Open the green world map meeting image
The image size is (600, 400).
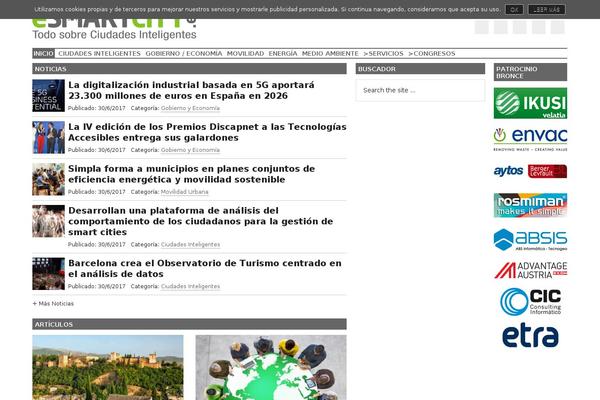click(271, 367)
